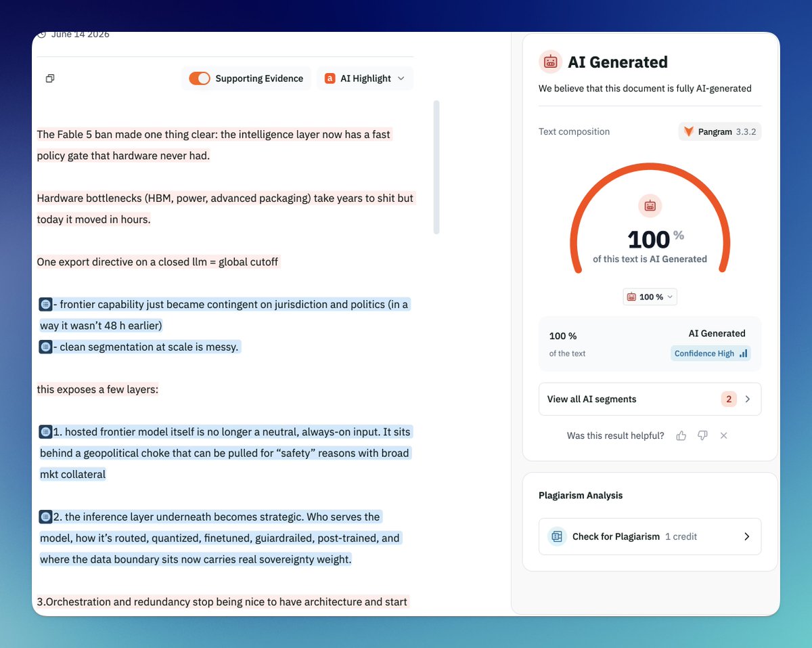
Task: Click the Pangram logo icon
Action: pyautogui.click(x=689, y=131)
